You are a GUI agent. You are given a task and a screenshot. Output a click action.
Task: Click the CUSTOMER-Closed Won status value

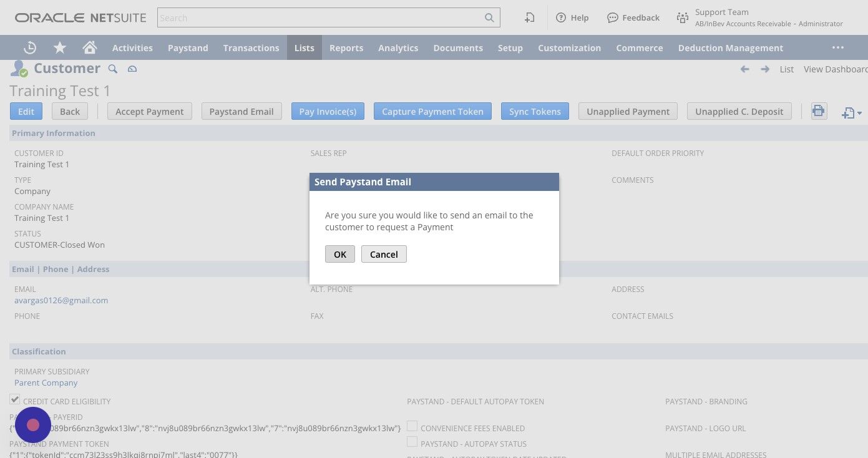[x=59, y=245]
